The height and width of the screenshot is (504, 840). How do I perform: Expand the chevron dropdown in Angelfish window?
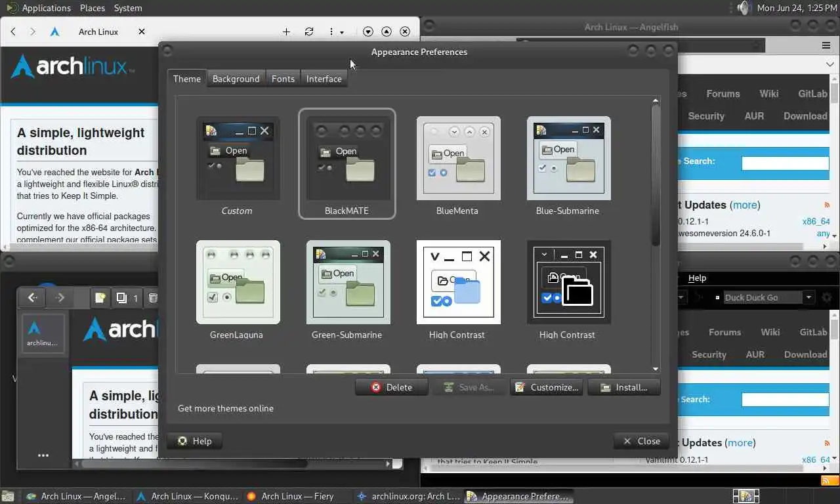click(x=830, y=64)
